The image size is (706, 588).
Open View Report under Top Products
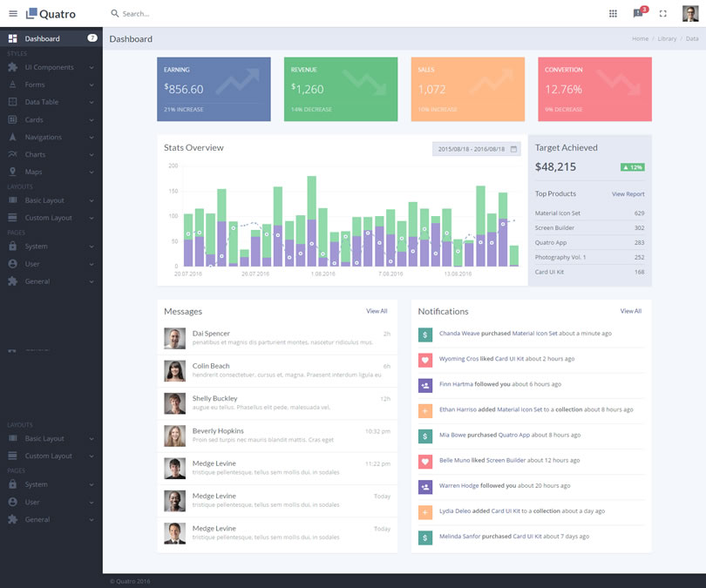point(627,193)
